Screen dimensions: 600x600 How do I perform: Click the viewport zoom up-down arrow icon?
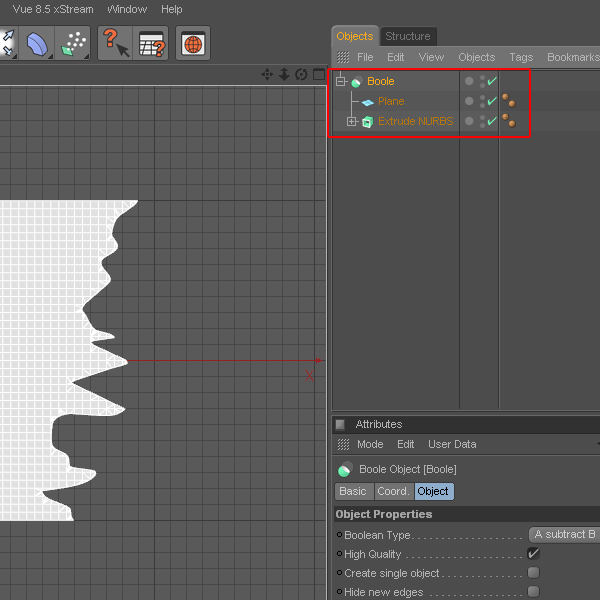coord(284,74)
